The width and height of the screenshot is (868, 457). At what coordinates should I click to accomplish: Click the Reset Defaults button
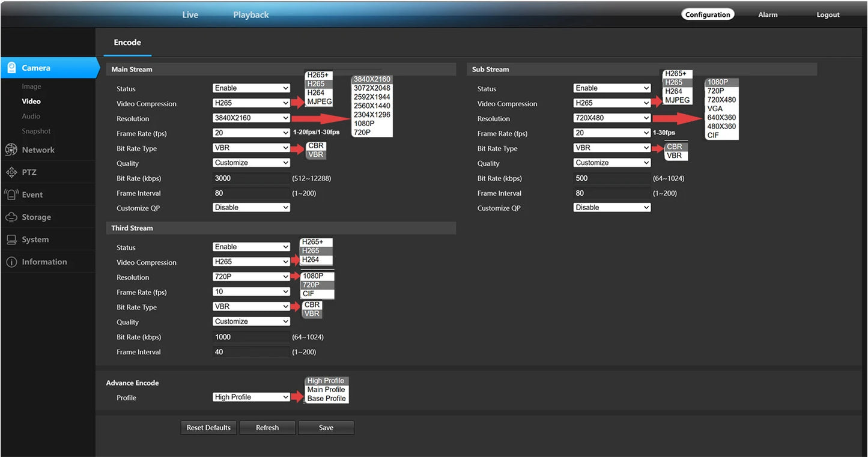point(208,428)
